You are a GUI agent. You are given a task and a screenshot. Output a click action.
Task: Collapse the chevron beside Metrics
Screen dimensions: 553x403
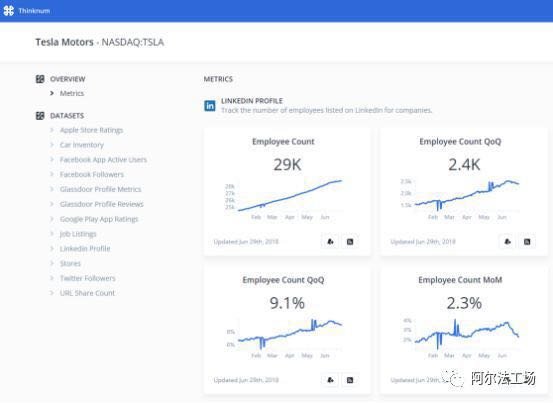(52, 93)
